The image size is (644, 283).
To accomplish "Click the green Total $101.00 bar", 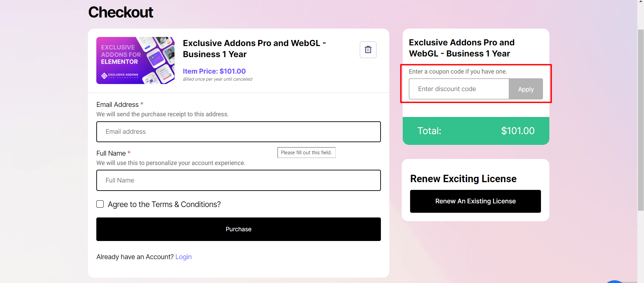I will coord(475,131).
